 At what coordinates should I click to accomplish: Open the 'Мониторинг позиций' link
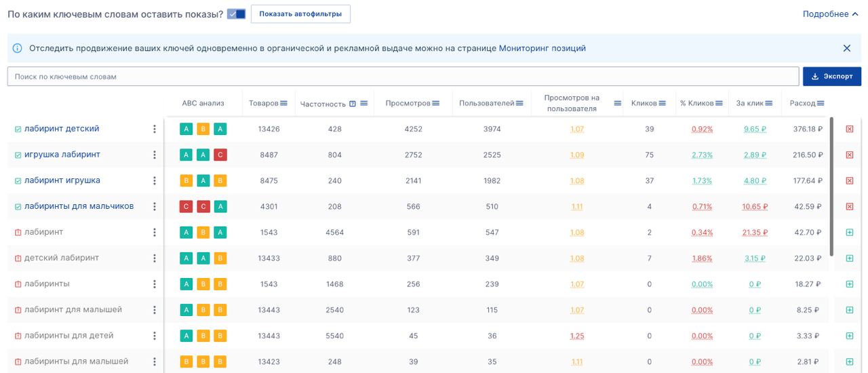tap(542, 49)
